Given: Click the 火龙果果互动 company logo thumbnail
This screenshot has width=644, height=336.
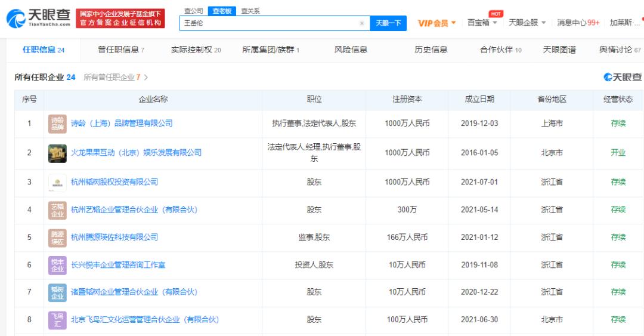Looking at the screenshot, I should (x=57, y=153).
